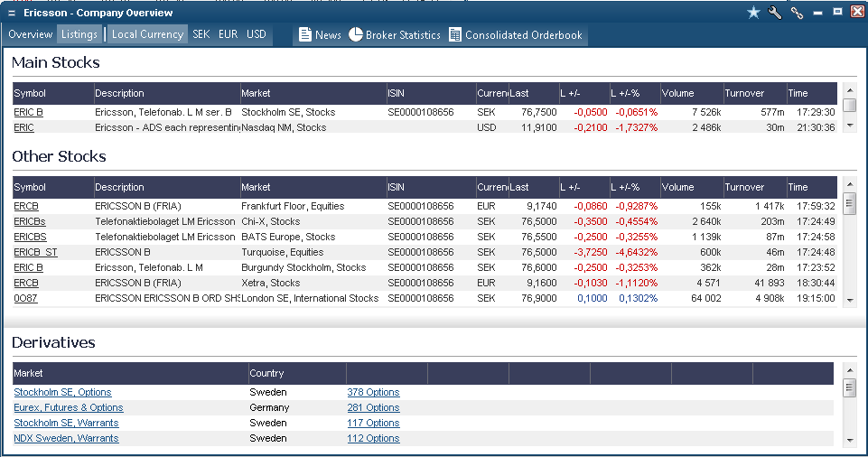This screenshot has width=868, height=457.
Task: Open Eurex, Futures & Options link
Action: tap(69, 407)
